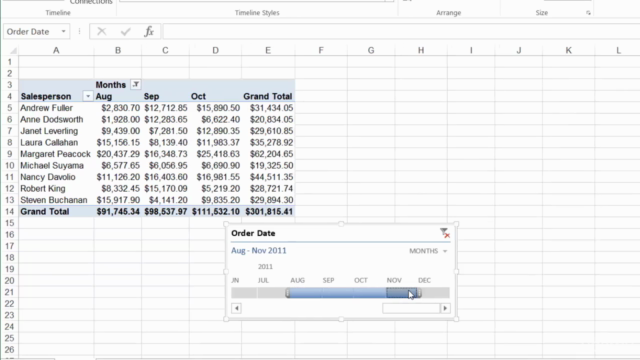This screenshot has height=360, width=640.
Task: Select the SEP segment in timeline
Action: click(337, 293)
